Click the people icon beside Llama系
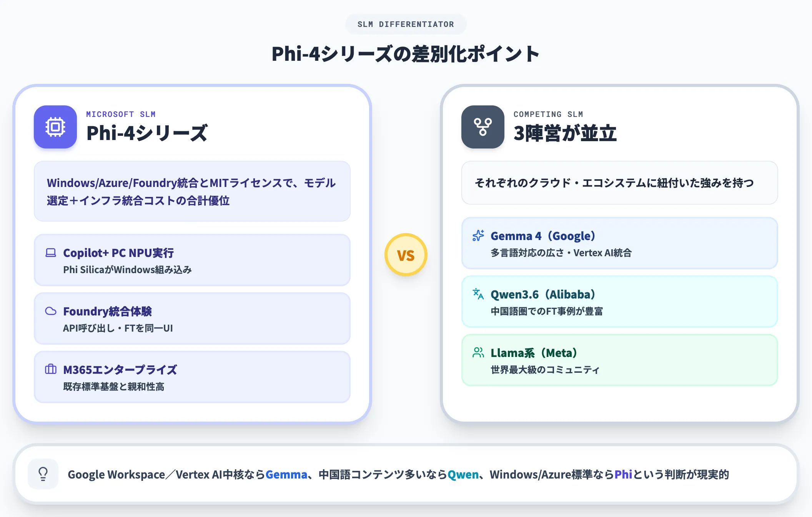The image size is (812, 517). pos(478,353)
